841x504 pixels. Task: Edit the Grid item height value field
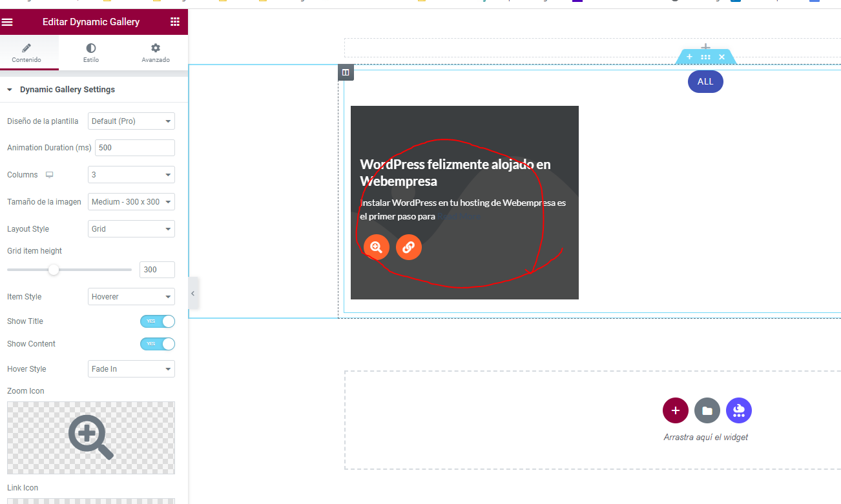157,270
